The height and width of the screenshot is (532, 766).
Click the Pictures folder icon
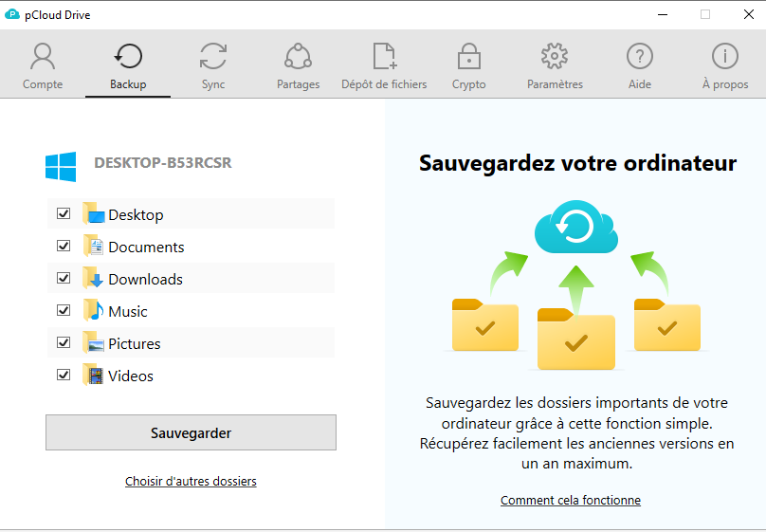[94, 342]
